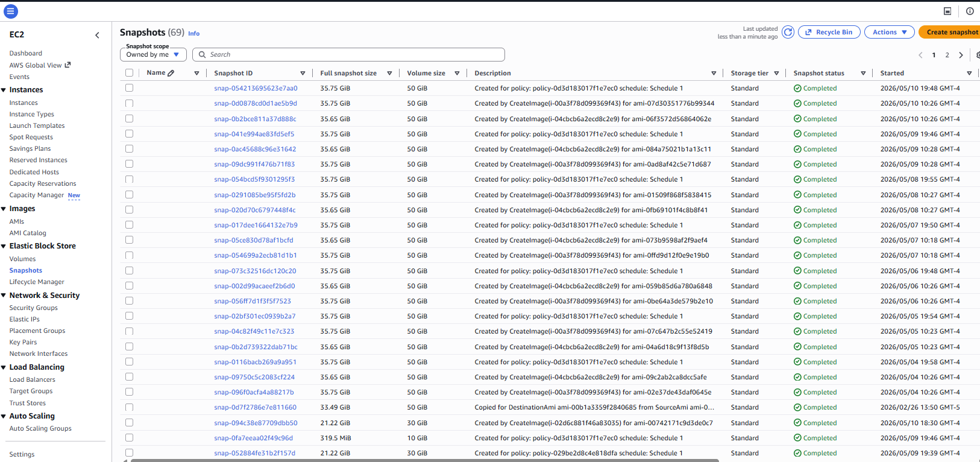
Task: Collapse the EC2 sidebar arrow
Action: pos(98,35)
